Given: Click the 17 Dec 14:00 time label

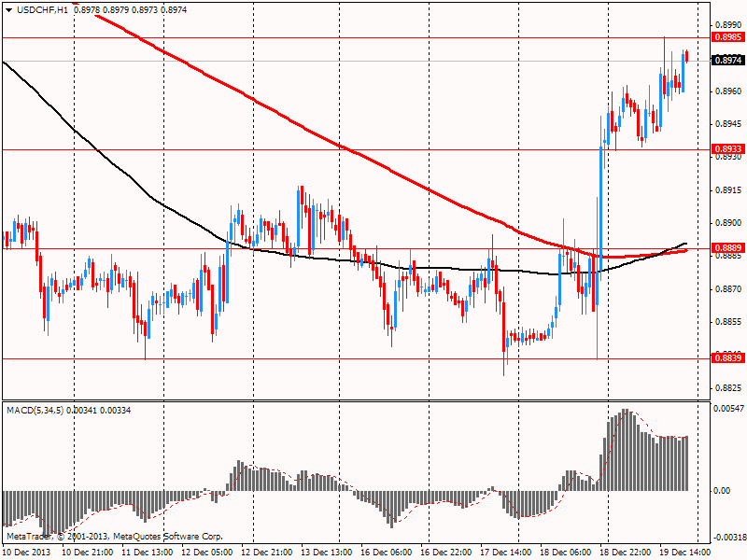Looking at the screenshot, I should [x=506, y=553].
